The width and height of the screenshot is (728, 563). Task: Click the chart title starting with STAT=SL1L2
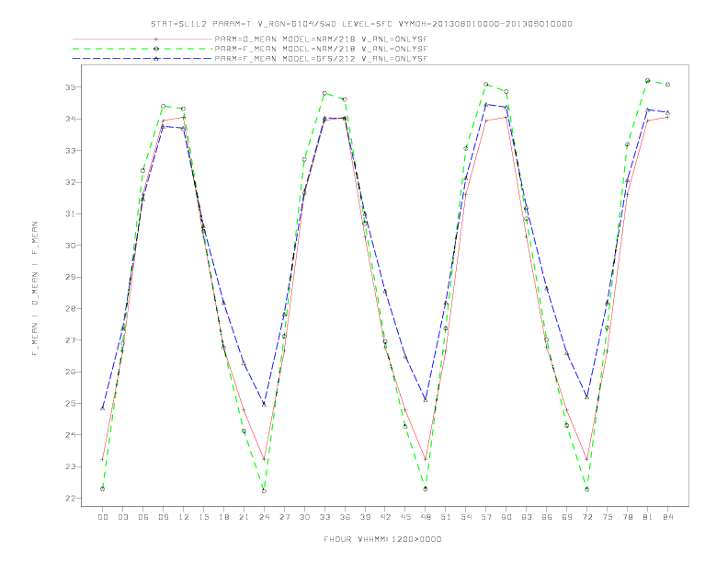point(361,24)
